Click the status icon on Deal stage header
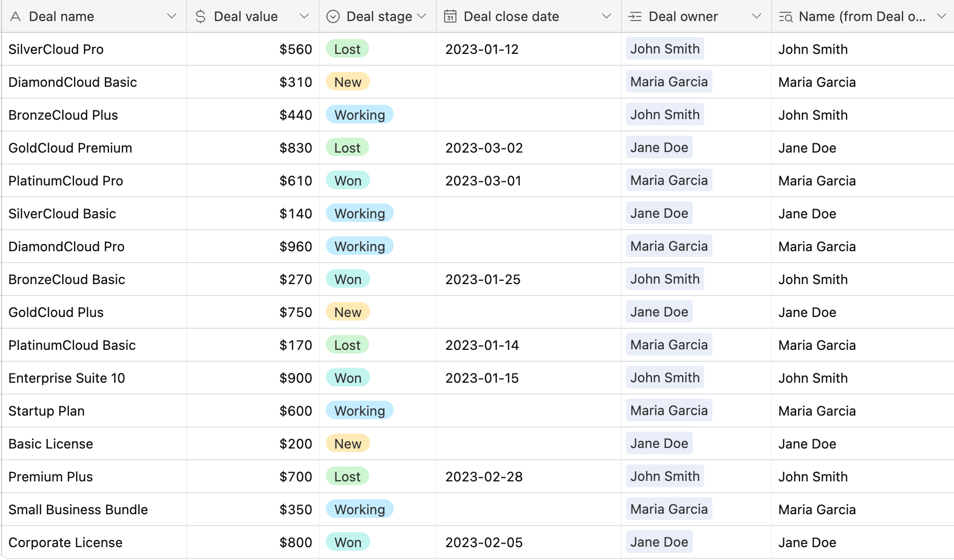This screenshot has height=560, width=954. click(x=333, y=16)
